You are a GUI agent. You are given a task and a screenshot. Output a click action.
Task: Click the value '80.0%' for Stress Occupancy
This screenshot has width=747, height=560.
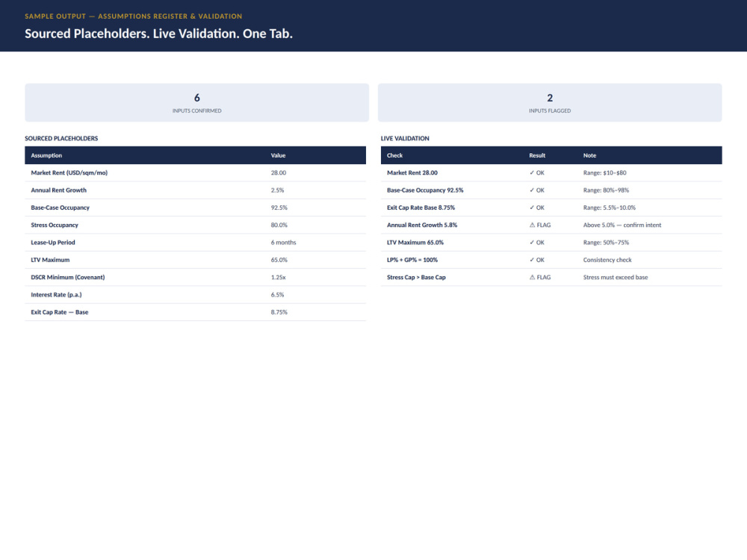pyautogui.click(x=279, y=225)
